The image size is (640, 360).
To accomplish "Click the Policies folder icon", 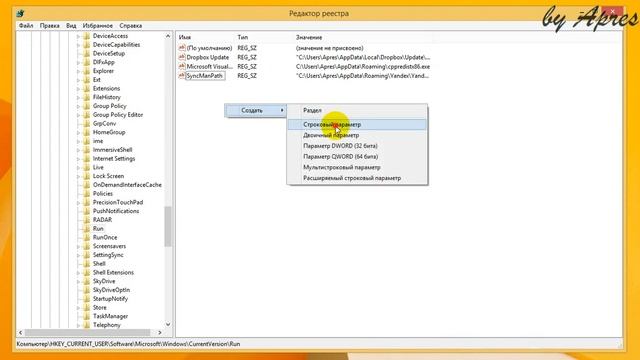I will (x=87, y=193).
